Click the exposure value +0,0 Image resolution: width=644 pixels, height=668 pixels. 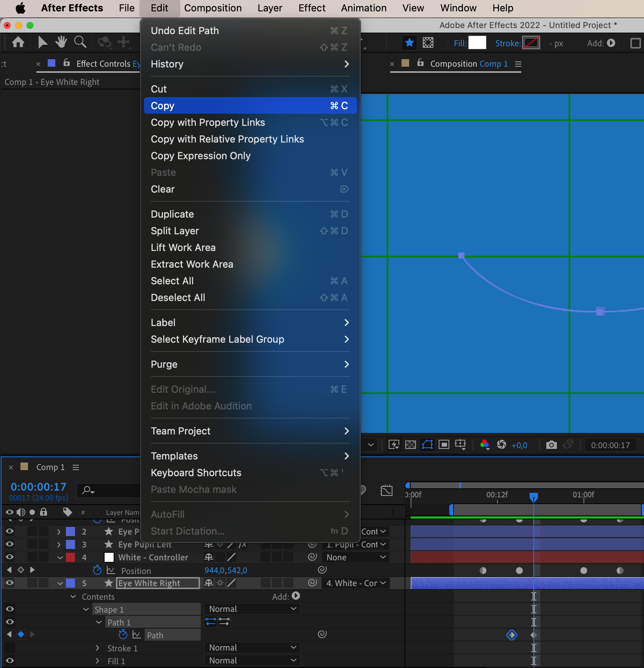[x=519, y=445]
